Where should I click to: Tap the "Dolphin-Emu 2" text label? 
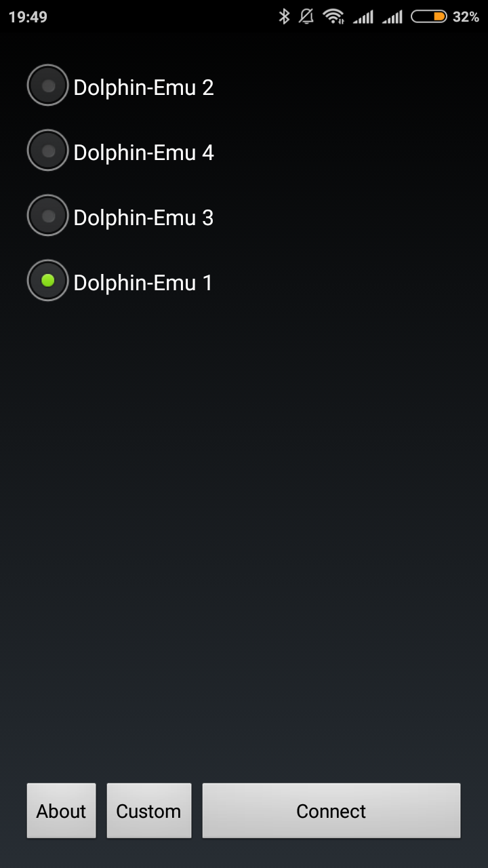tap(144, 87)
